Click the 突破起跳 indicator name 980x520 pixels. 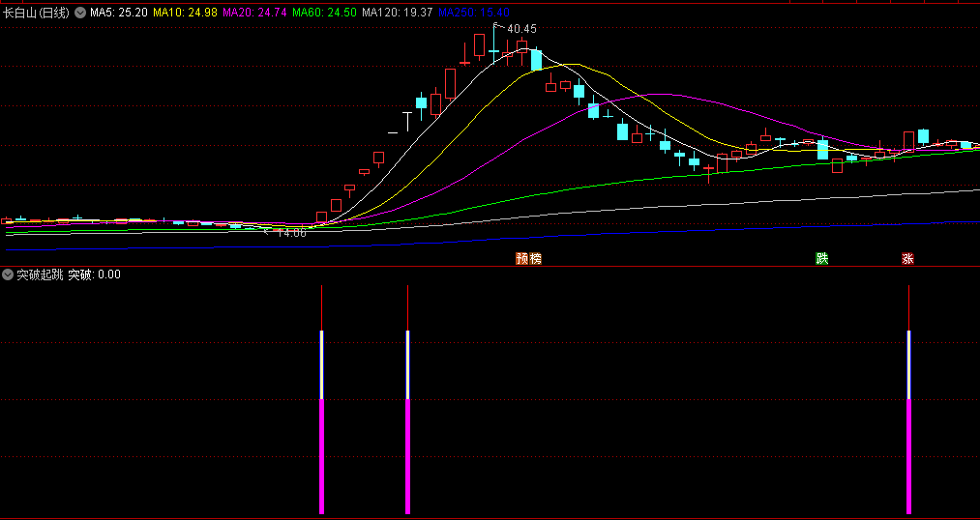[x=40, y=274]
